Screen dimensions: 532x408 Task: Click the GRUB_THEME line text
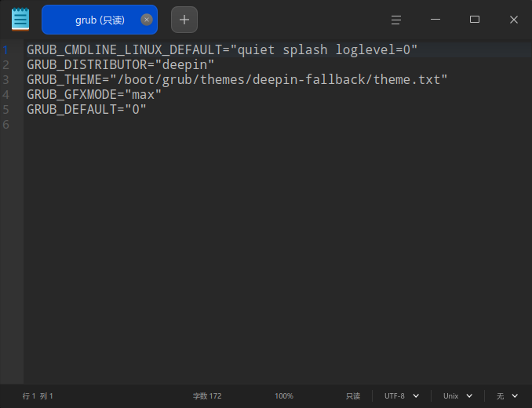pyautogui.click(x=237, y=80)
